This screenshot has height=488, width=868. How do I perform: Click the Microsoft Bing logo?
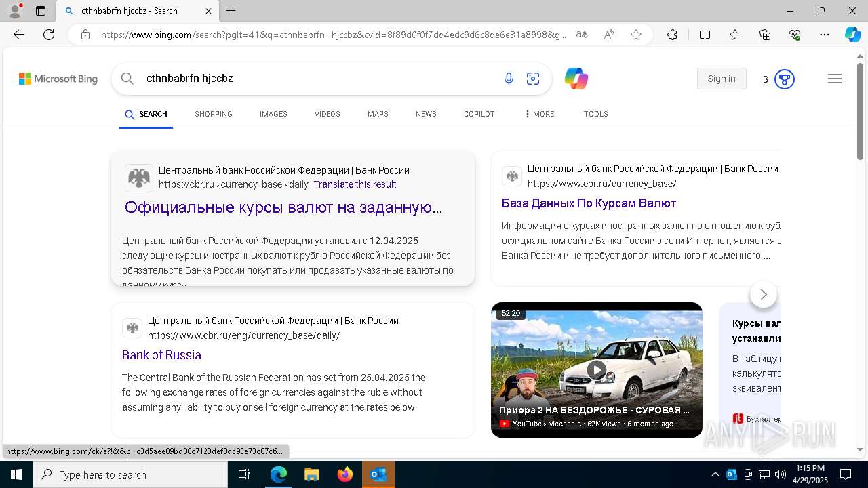click(x=58, y=79)
